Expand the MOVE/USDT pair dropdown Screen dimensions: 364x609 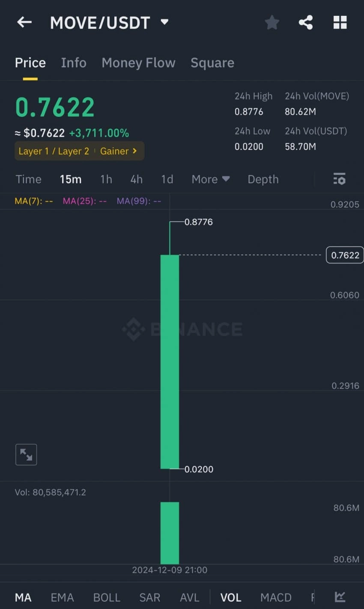(164, 22)
